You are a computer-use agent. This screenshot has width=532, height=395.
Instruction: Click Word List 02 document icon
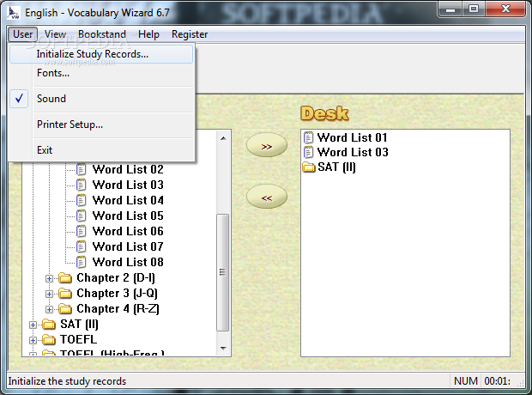(82, 169)
